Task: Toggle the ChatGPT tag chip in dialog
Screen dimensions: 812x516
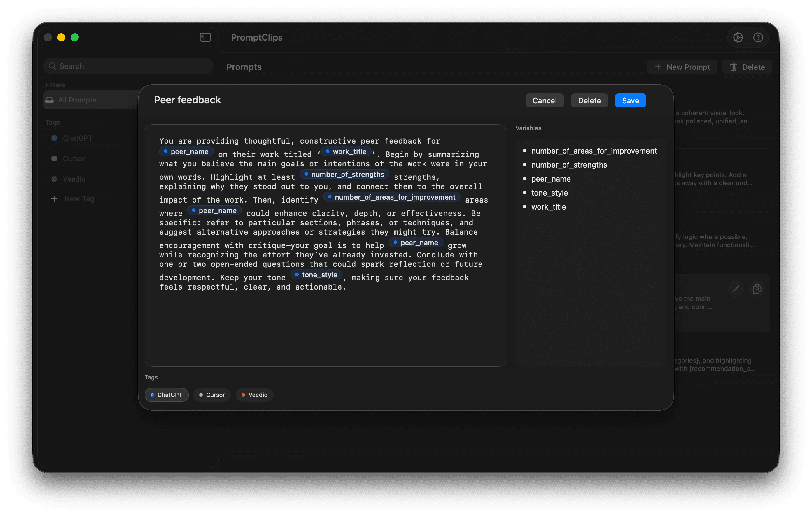Action: pos(167,395)
